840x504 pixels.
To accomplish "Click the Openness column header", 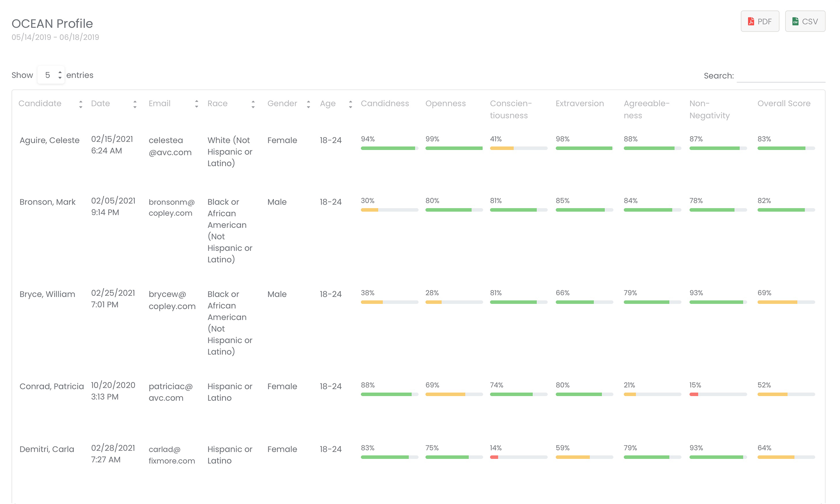I will [445, 103].
